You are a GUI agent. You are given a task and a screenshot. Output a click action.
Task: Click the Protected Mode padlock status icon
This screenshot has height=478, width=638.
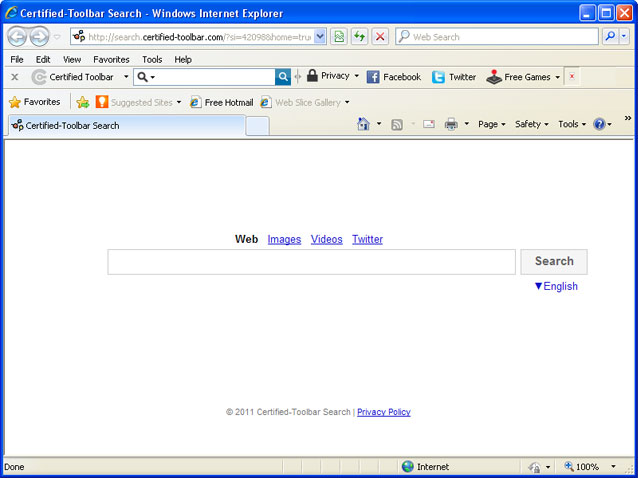tap(535, 467)
